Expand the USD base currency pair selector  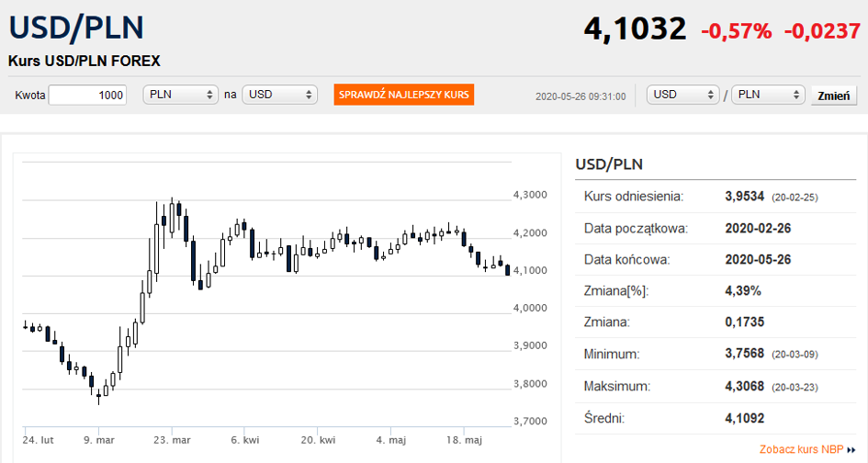coord(682,95)
